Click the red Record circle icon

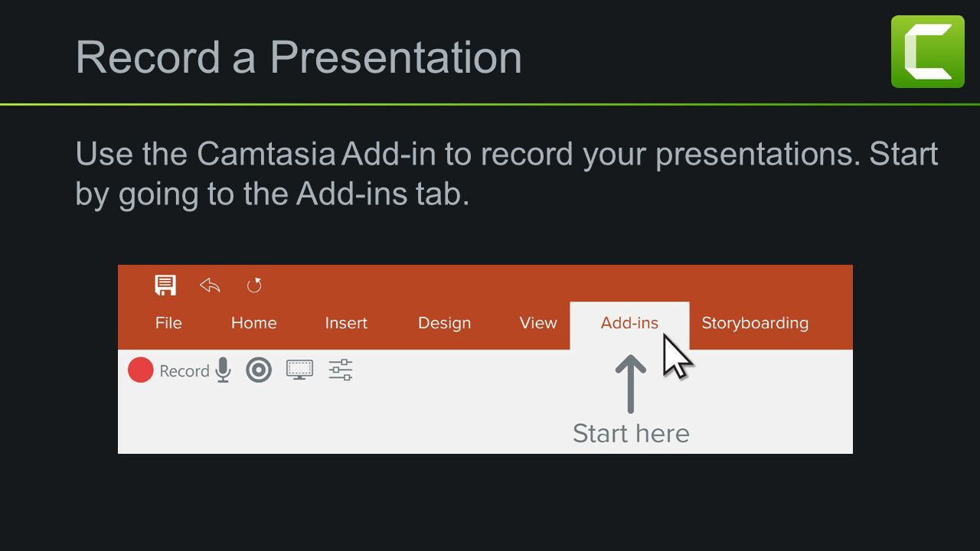[x=141, y=370]
